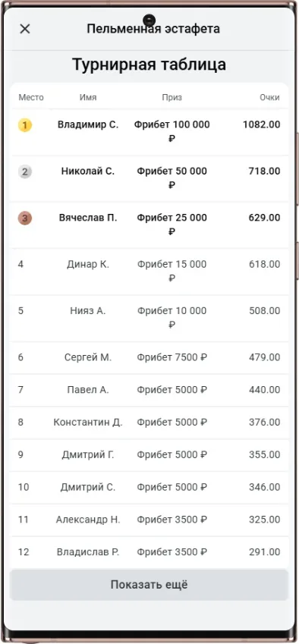299x644 pixels.
Task: Tap the 479.00 score of Сергей М.
Action: pos(265,357)
